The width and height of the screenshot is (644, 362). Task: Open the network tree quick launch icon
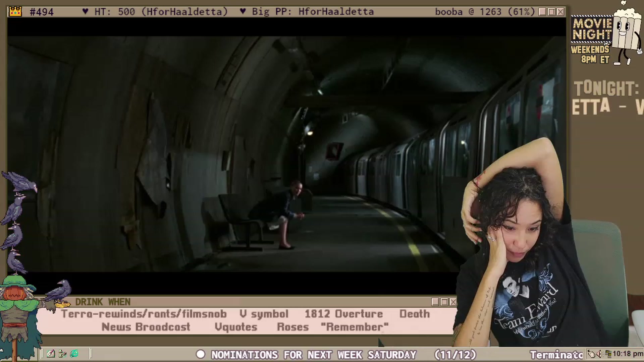62,354
